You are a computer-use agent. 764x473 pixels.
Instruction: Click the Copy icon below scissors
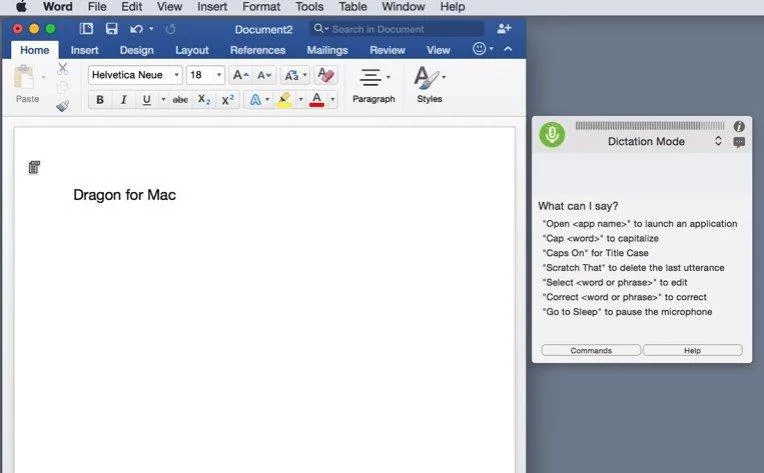(62, 88)
